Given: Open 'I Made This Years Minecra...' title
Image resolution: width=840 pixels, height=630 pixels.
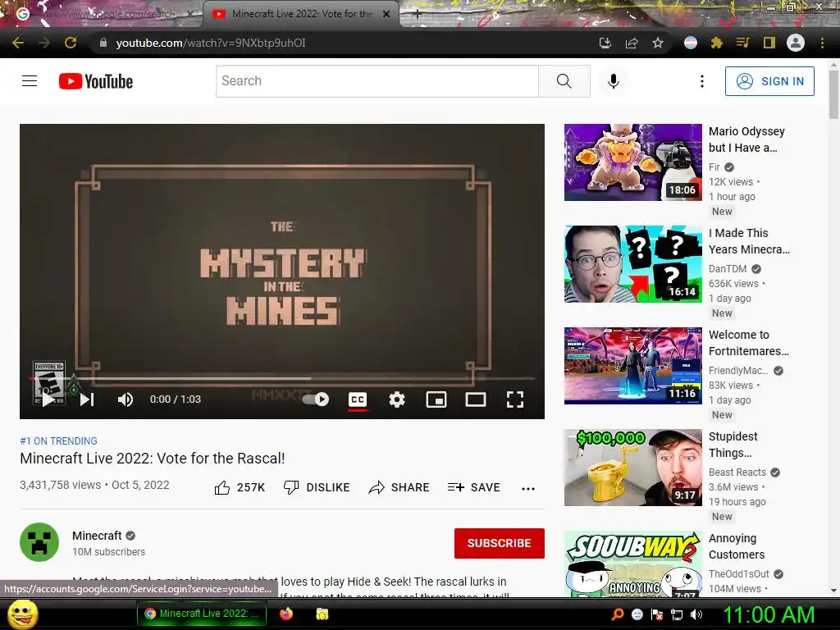Looking at the screenshot, I should [x=749, y=241].
